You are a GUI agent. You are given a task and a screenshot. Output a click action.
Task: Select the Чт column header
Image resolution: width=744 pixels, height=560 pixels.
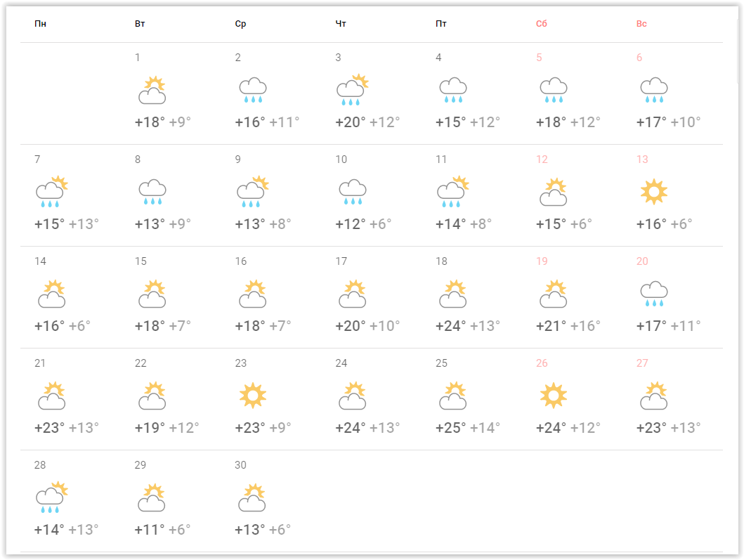(x=341, y=24)
